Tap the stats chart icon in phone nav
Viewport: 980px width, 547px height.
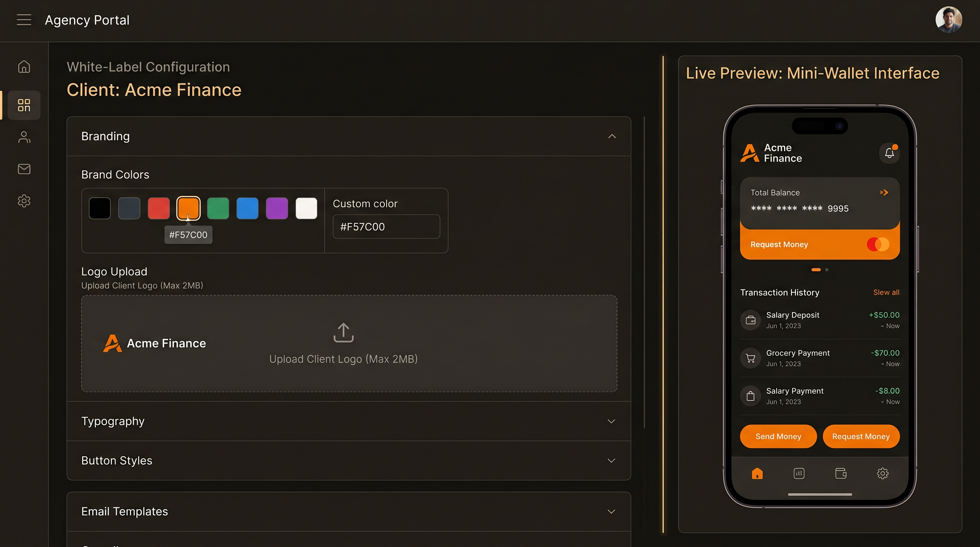pyautogui.click(x=799, y=473)
